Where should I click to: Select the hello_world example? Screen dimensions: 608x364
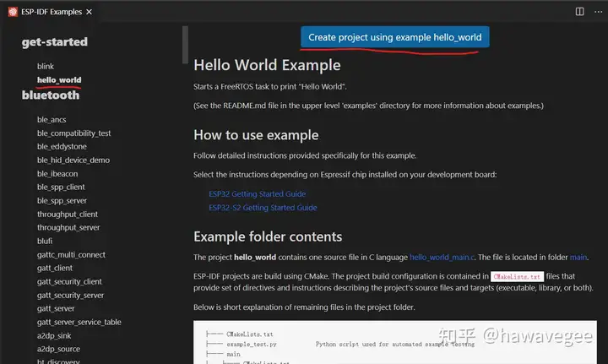tap(59, 80)
